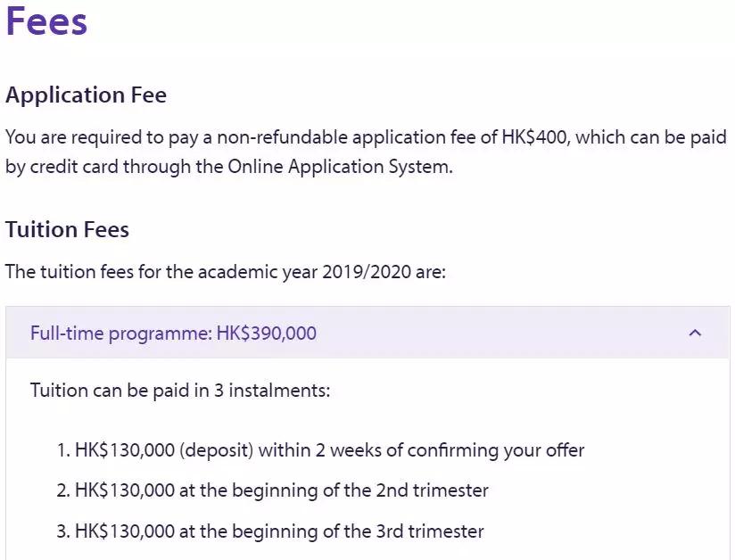Click the purple 'Fees' page heading
The width and height of the screenshot is (735, 560).
(46, 21)
